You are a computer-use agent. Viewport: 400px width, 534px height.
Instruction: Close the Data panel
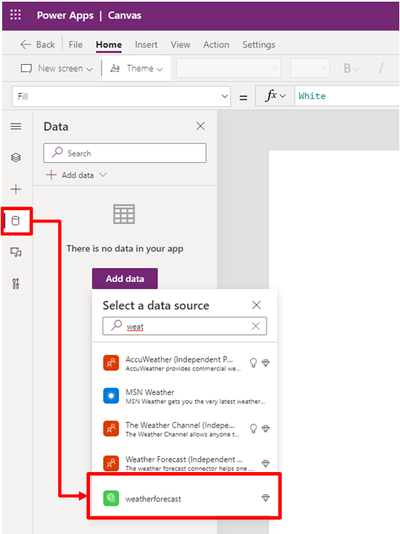pos(201,126)
